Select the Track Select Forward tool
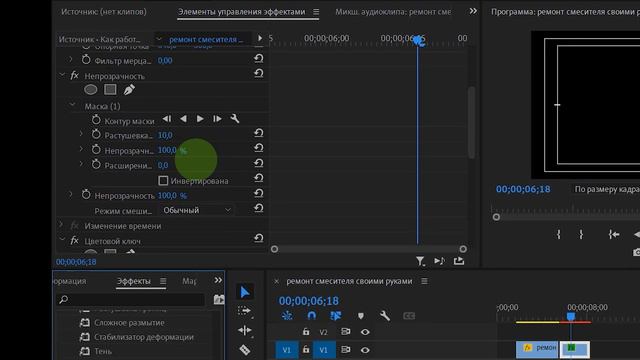The width and height of the screenshot is (640, 360). [244, 311]
